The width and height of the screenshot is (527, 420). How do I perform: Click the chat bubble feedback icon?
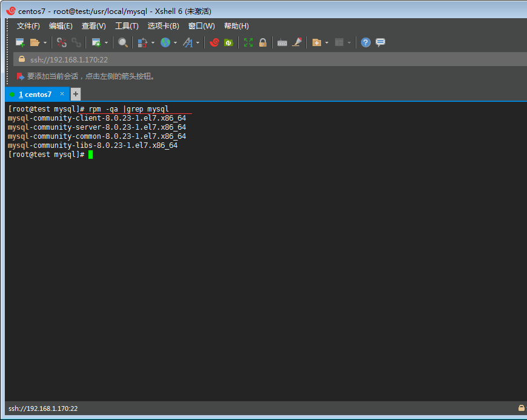[x=380, y=42]
